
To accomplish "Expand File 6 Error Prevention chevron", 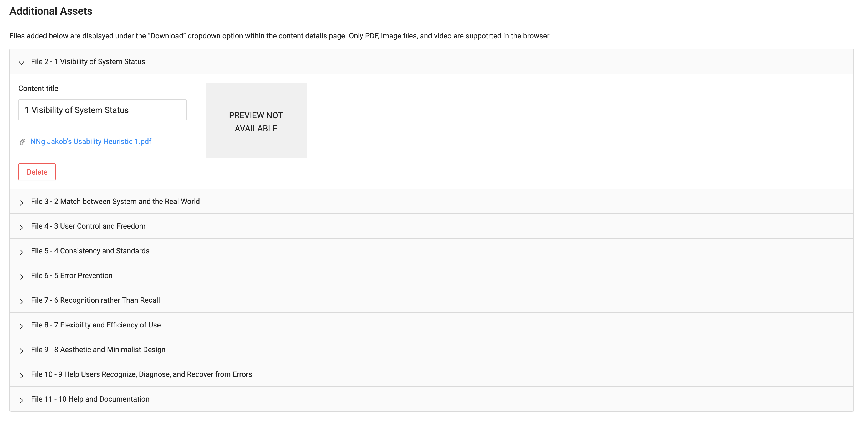I will point(22,277).
